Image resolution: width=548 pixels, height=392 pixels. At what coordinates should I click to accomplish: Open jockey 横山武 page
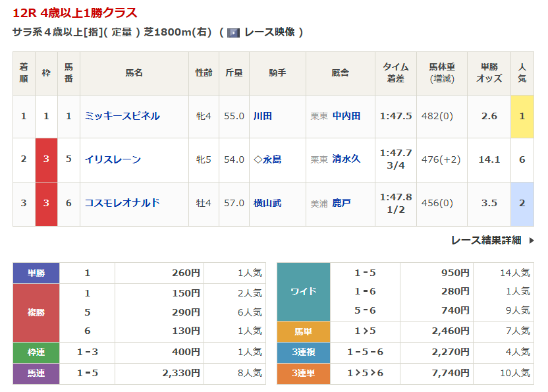click(267, 203)
